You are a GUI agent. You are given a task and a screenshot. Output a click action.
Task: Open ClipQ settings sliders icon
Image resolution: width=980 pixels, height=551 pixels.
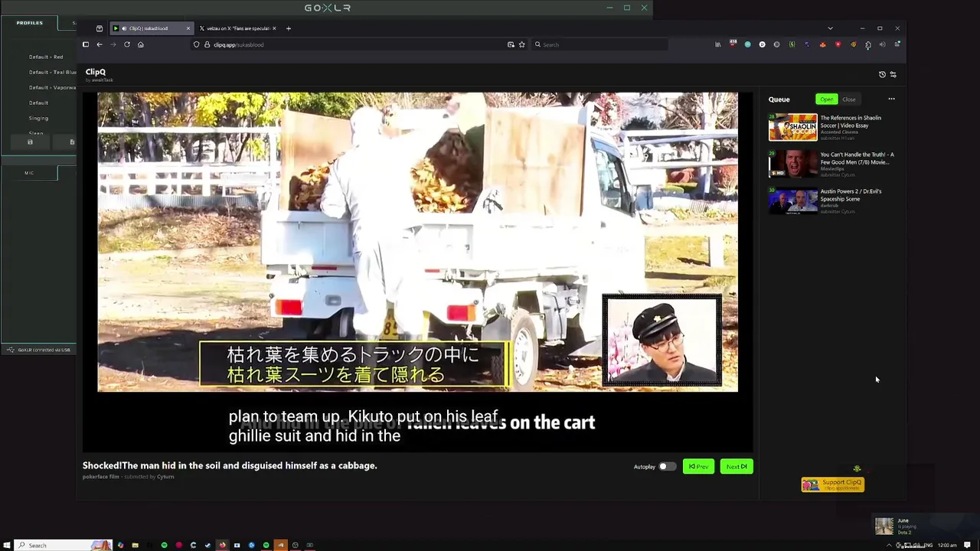click(893, 74)
